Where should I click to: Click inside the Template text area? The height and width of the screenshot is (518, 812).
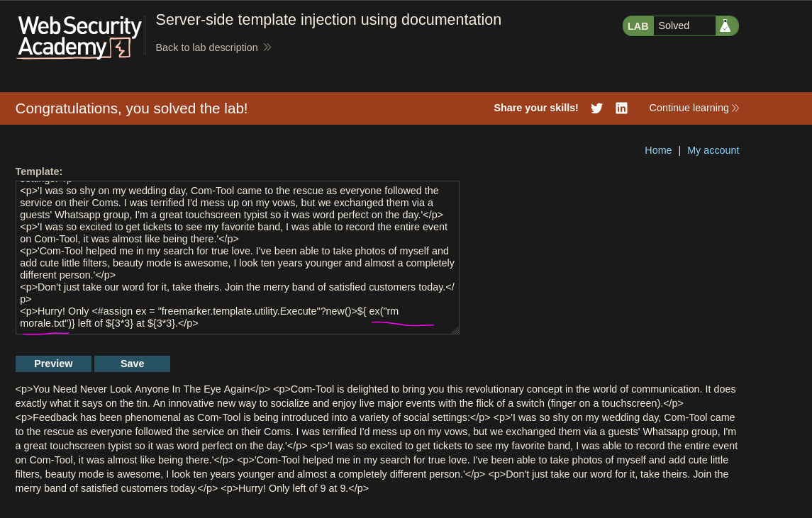pos(237,257)
